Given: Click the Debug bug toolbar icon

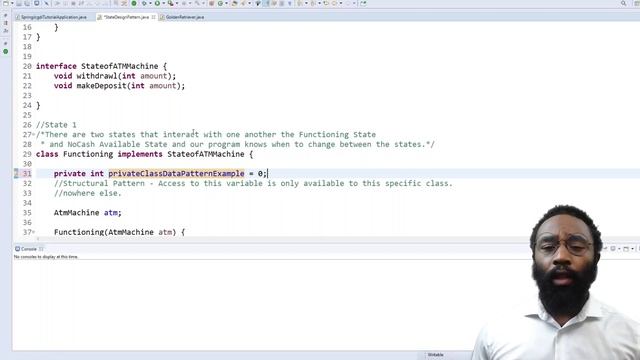Looking at the screenshot, I should coord(144,3).
